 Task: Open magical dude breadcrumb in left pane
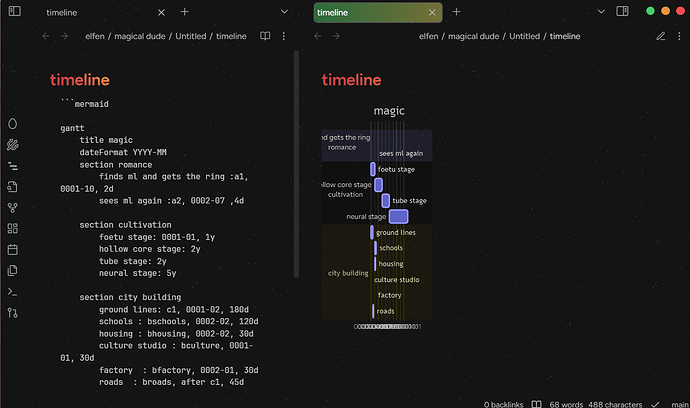pyautogui.click(x=140, y=36)
